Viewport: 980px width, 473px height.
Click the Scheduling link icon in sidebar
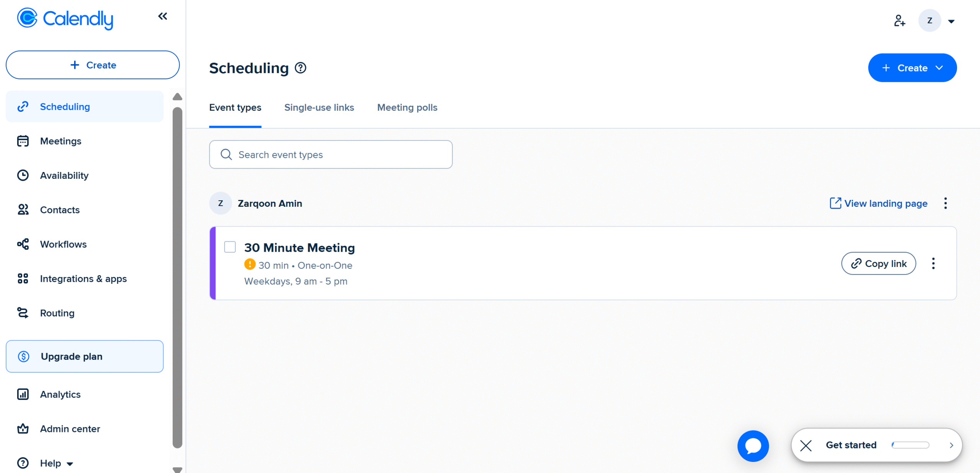pos(23,106)
